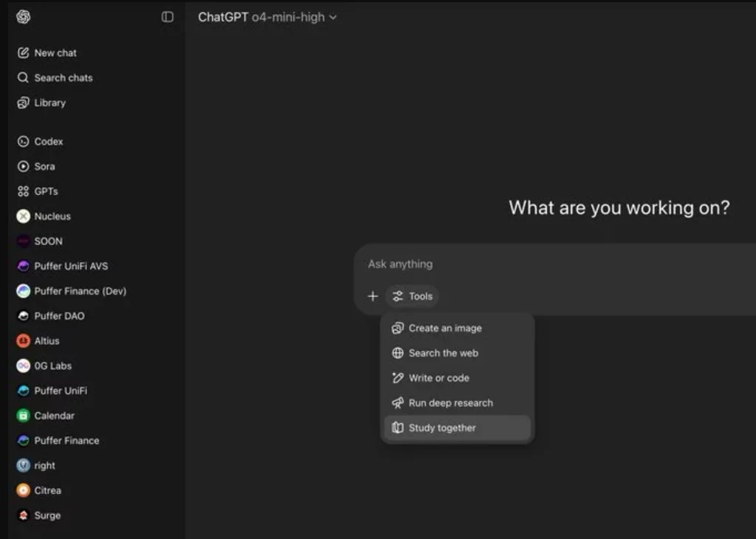Screen dimensions: 756x539
Task: Click the 0G Labs avatar icon
Action: 23,365
